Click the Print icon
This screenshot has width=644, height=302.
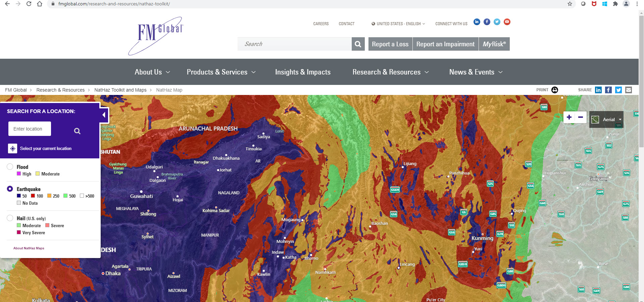point(555,90)
